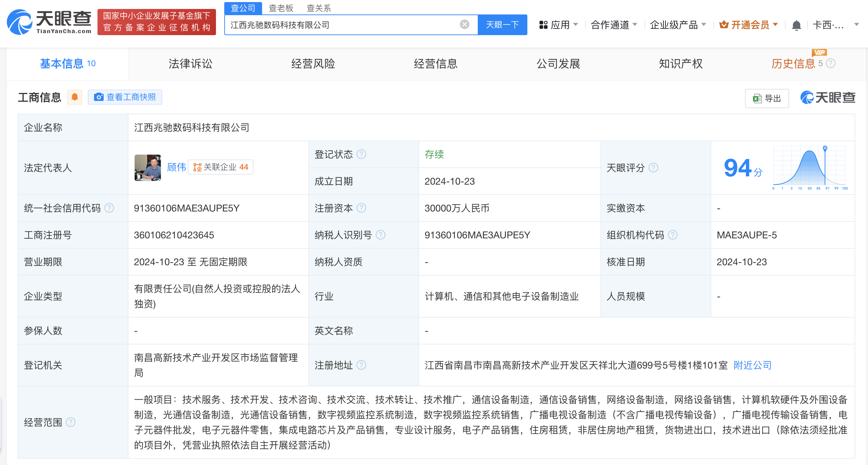This screenshot has height=465, width=868.
Task: Clear the search box with X icon
Action: 464,24
